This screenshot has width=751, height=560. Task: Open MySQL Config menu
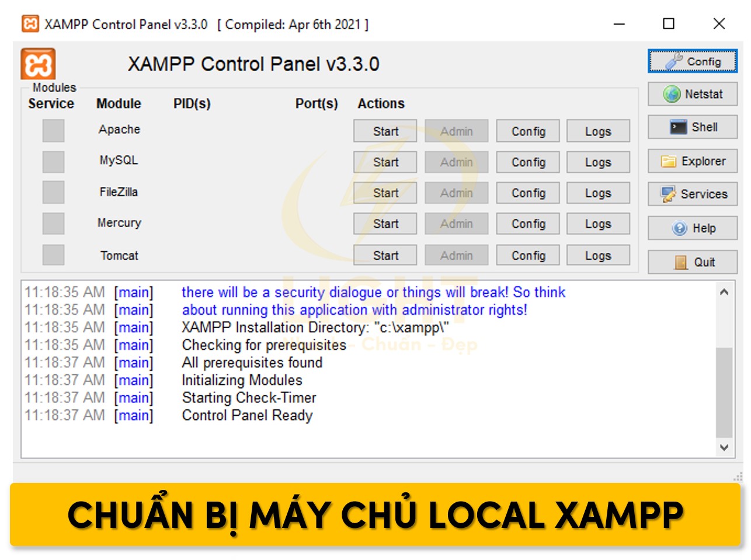tap(528, 162)
